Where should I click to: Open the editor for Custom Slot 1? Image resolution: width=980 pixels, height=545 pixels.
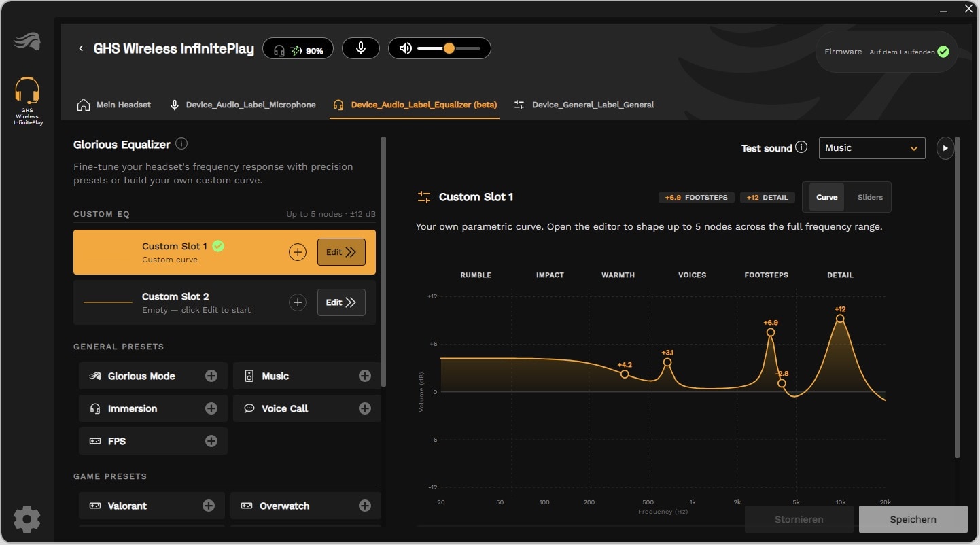point(341,252)
